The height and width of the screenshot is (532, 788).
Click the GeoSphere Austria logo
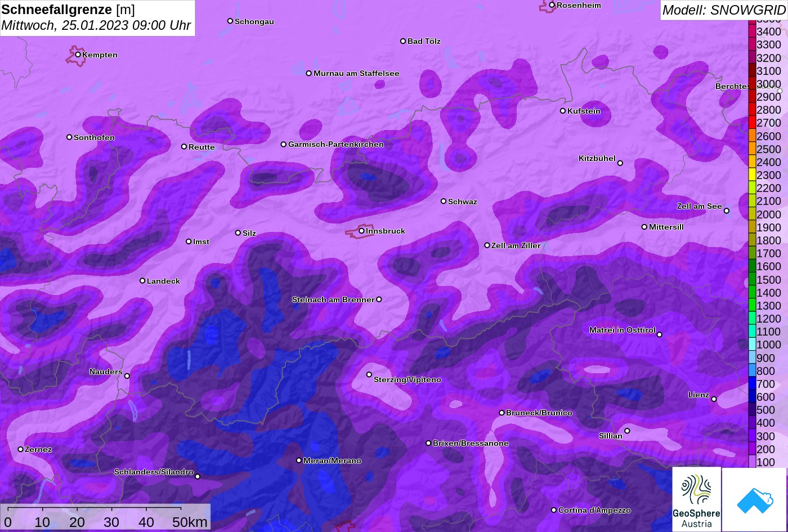696,499
